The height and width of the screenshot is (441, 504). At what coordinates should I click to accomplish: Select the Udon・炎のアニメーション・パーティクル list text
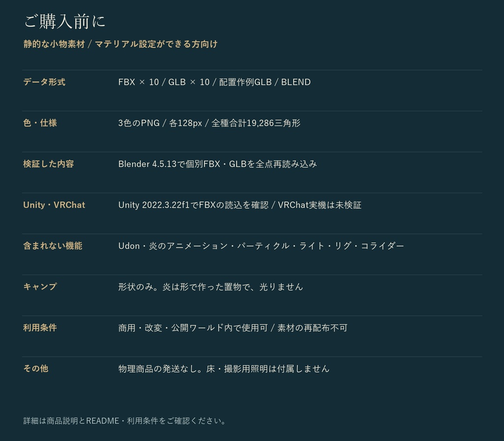(x=261, y=246)
